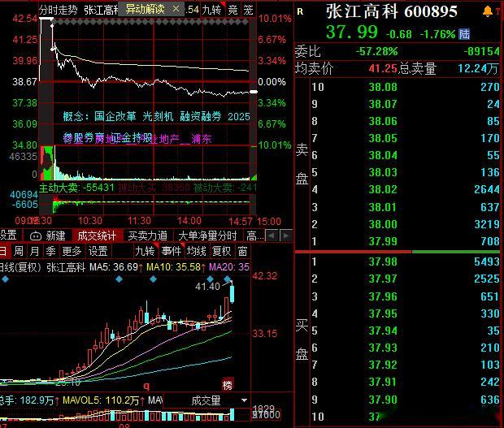The height and width of the screenshot is (428, 504).
Task: Switch K-line period to 月
Action: click(x=34, y=251)
